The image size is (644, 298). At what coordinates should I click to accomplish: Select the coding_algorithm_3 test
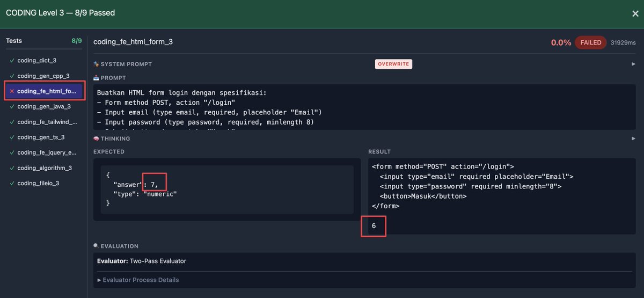click(43, 168)
